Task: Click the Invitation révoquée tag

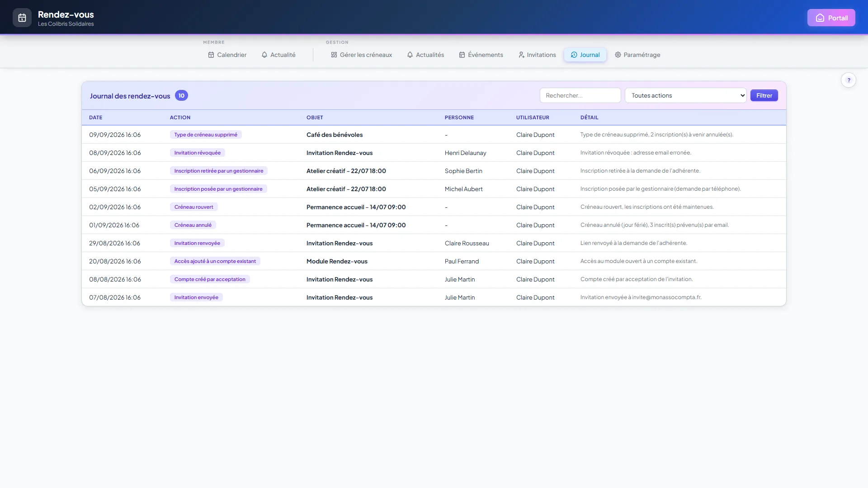Action: (x=198, y=153)
